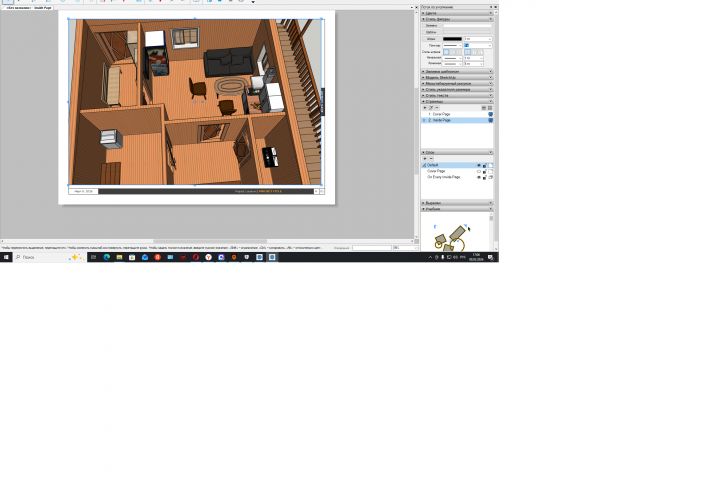
Task: Toggle shared-layer icon for Default layer
Action: click(x=490, y=165)
